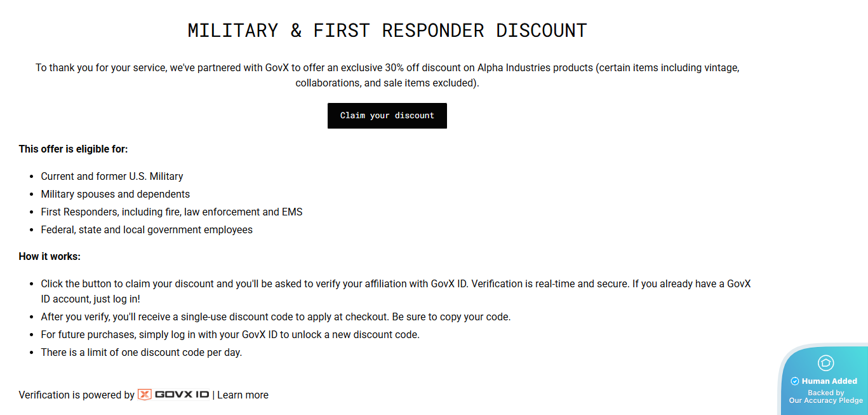Click the Claim your discount button

pyautogui.click(x=387, y=116)
